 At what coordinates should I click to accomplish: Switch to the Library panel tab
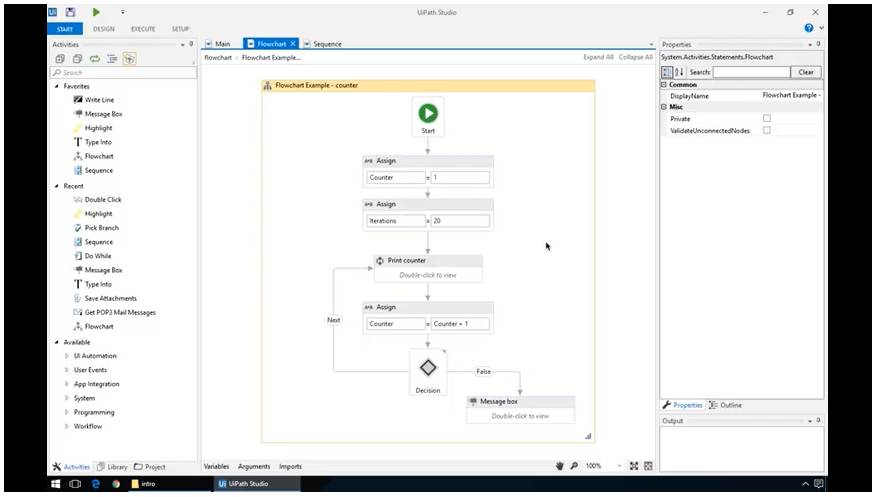(112, 467)
